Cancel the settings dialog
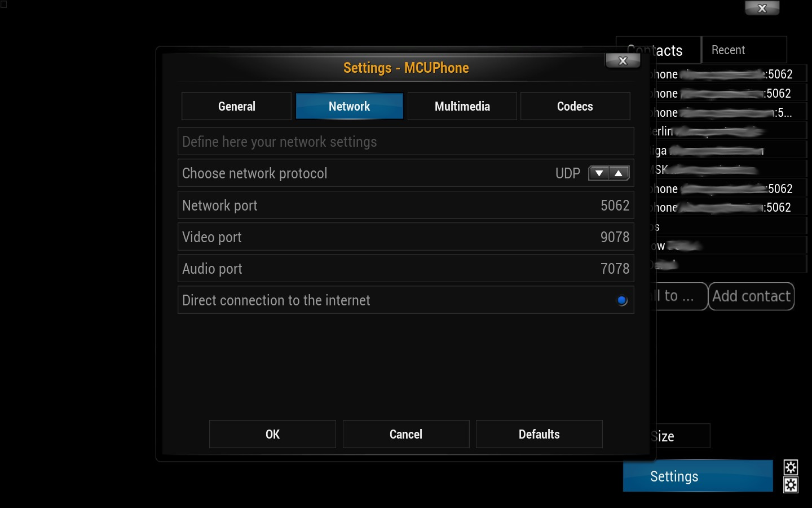This screenshot has width=812, height=508. (x=406, y=434)
